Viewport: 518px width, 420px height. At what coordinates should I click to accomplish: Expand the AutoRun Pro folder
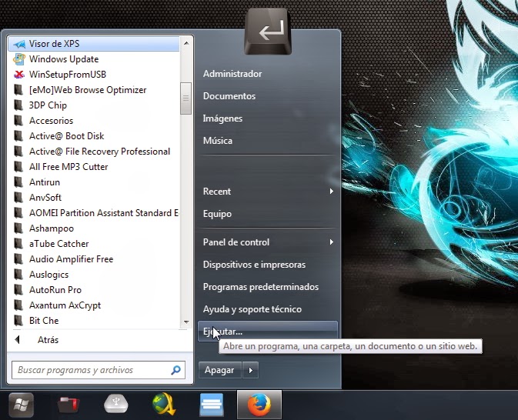(x=94, y=290)
